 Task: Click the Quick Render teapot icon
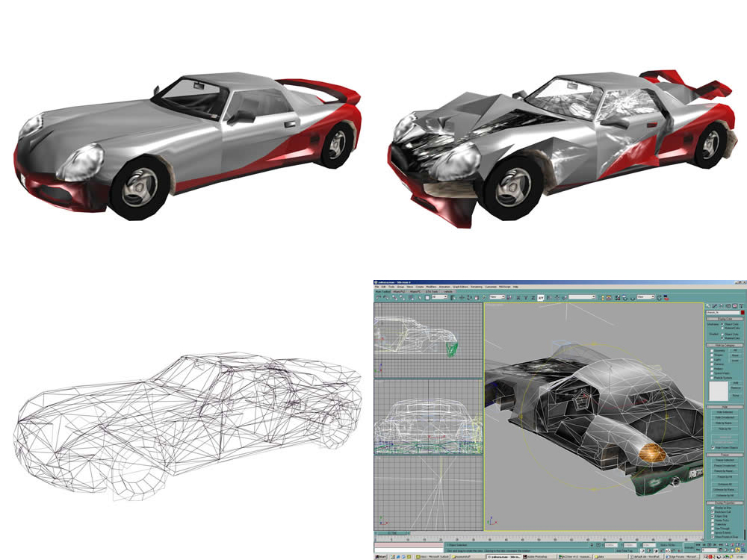click(x=632, y=298)
